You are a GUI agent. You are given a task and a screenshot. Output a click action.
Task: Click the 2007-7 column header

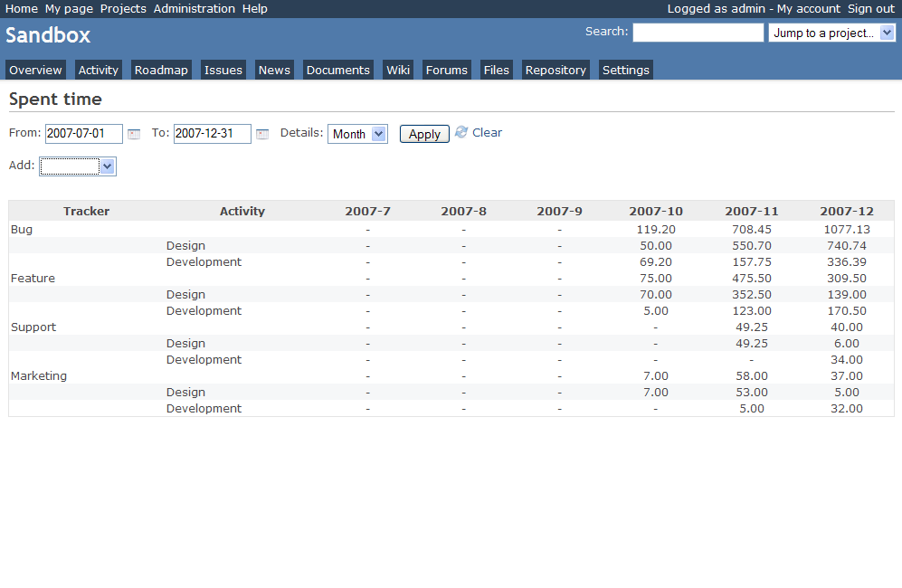pos(367,211)
